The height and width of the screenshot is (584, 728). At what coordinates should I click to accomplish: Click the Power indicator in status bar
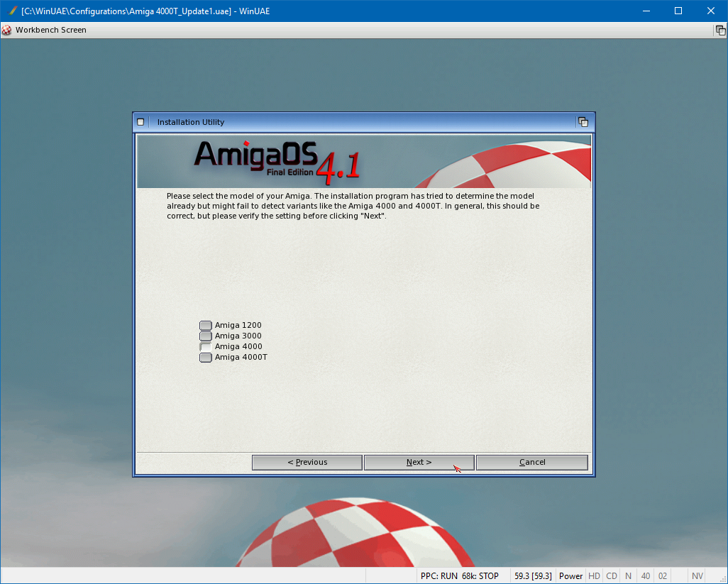570,576
